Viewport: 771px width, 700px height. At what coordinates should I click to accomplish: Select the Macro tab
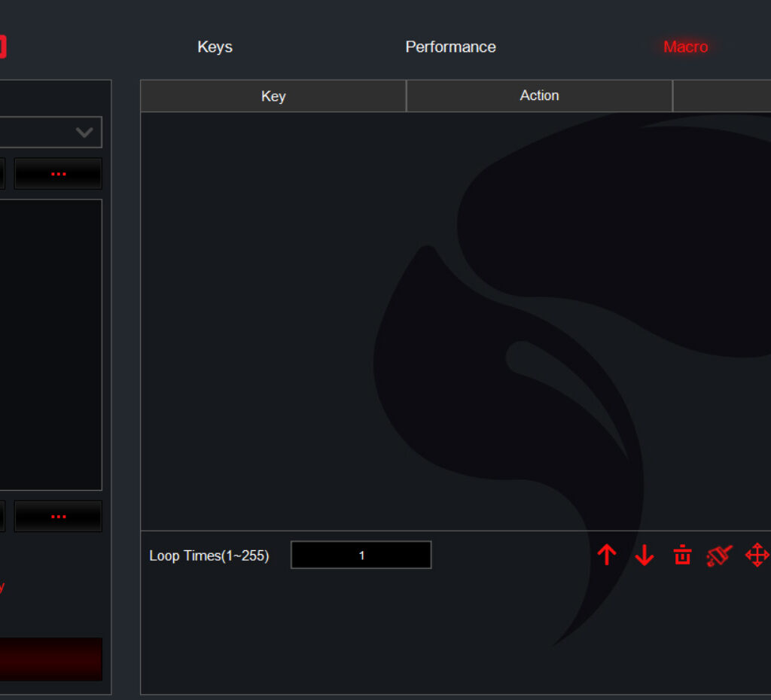click(685, 47)
